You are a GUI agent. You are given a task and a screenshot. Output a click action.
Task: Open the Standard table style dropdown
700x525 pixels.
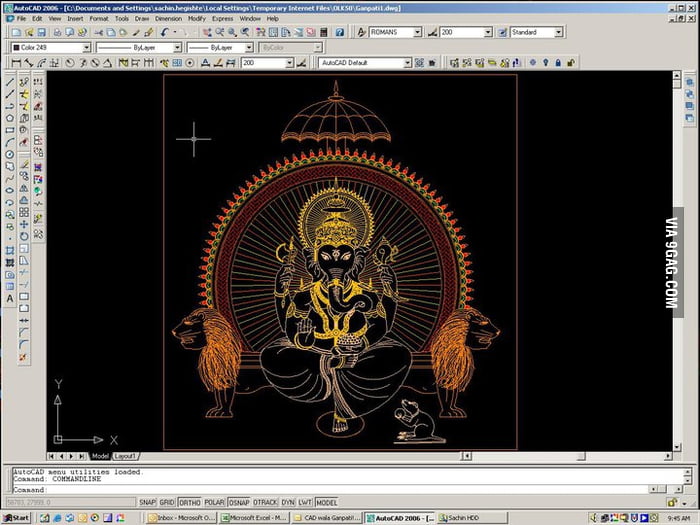[558, 32]
